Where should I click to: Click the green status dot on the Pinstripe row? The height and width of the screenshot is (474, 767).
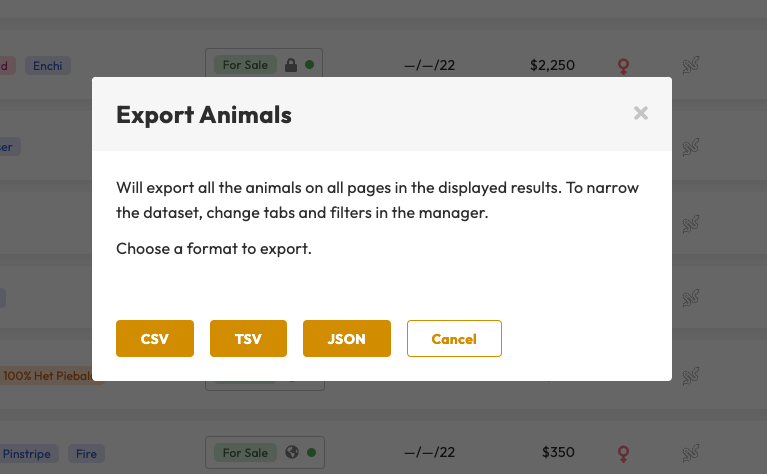(310, 453)
